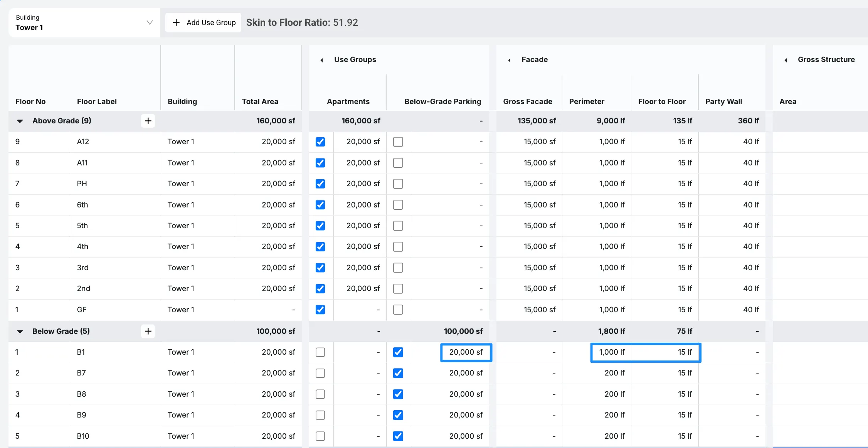Edit the B1 perimeter 1,000 lf cell

point(611,352)
